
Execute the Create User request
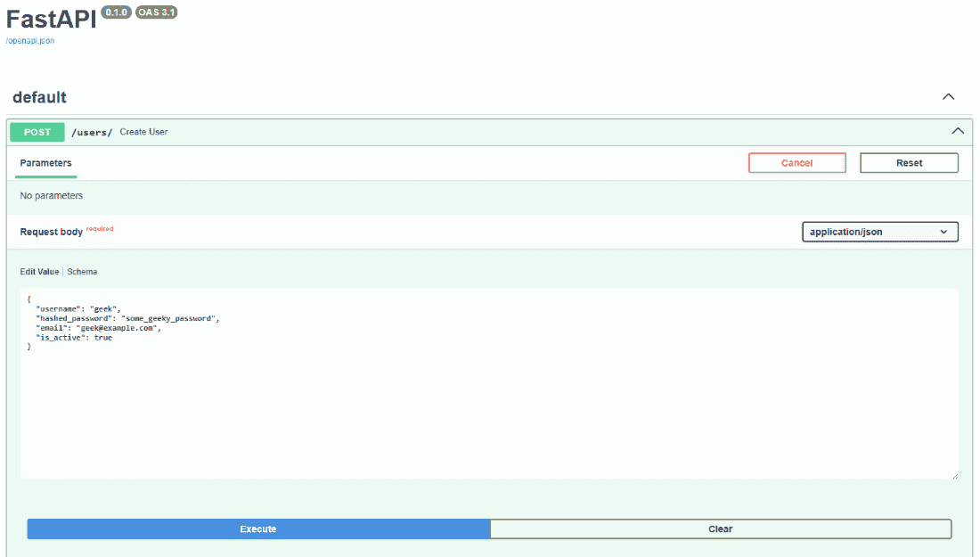(257, 528)
